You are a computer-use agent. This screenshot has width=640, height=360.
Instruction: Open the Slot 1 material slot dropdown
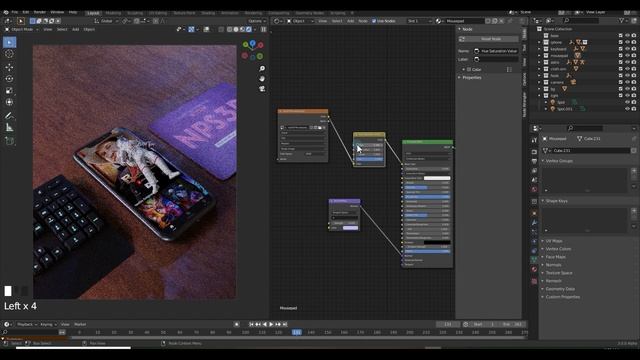[419, 21]
